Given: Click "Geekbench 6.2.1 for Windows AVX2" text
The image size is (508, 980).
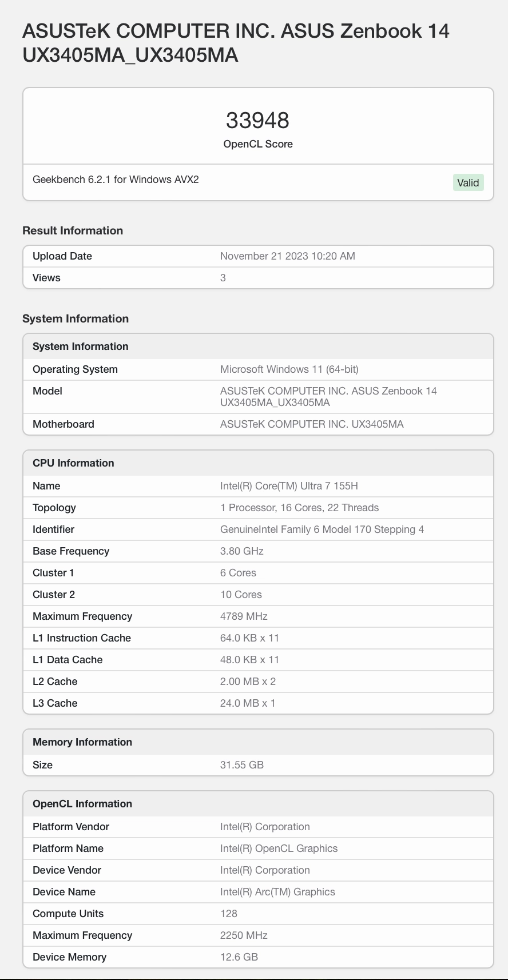Looking at the screenshot, I should tap(116, 180).
